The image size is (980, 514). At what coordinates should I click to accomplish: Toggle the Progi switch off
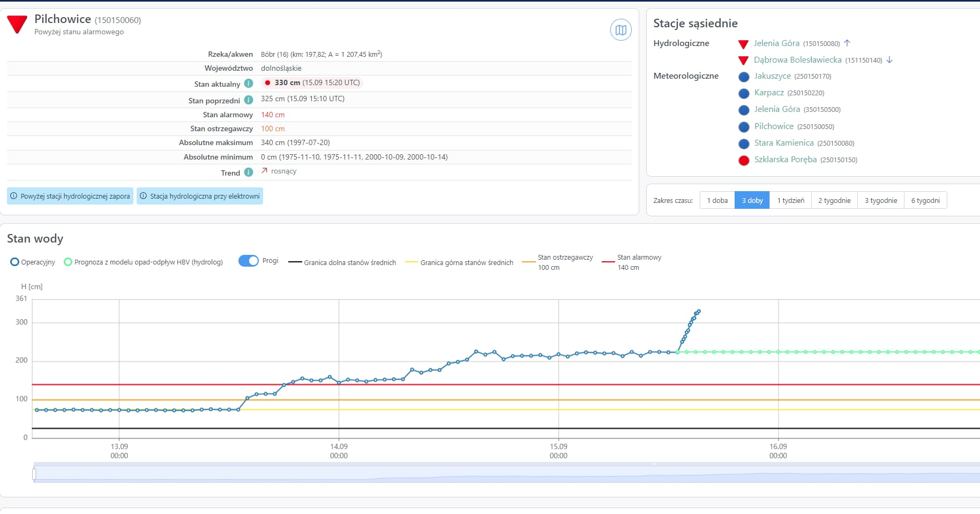coord(248,261)
